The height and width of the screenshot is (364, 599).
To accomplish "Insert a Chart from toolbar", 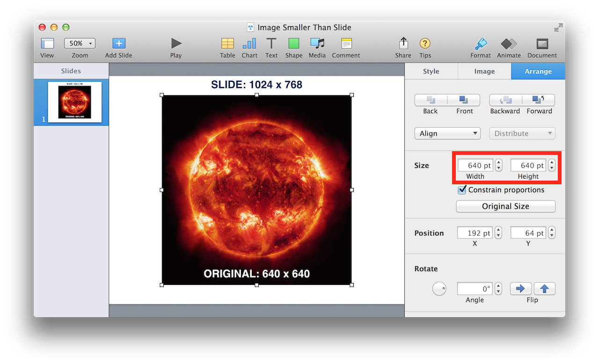I will [249, 44].
